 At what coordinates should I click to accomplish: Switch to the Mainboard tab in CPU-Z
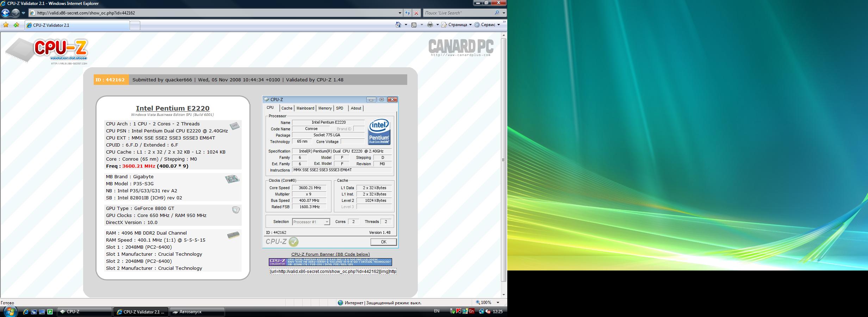(x=305, y=108)
